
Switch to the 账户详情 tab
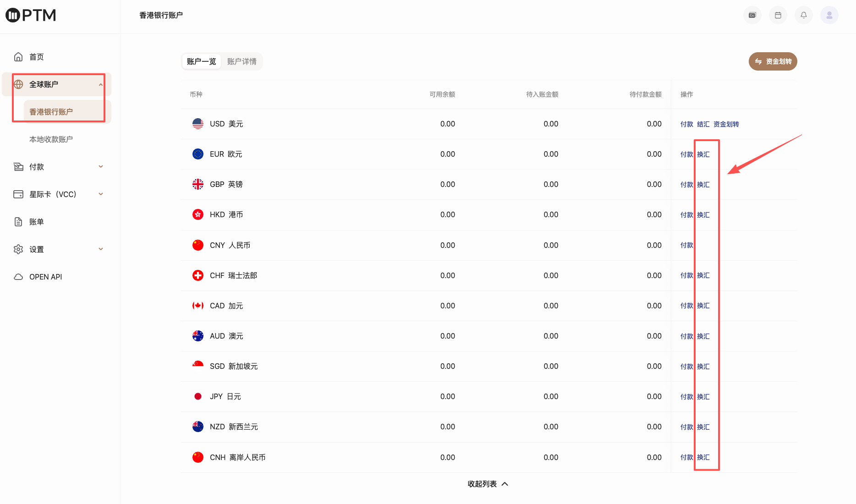(x=242, y=61)
